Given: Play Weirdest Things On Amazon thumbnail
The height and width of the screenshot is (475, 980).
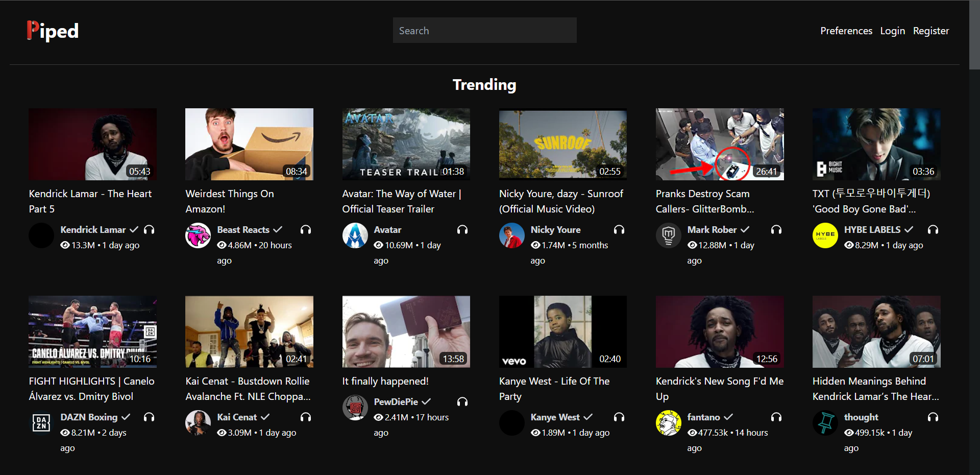Looking at the screenshot, I should 249,144.
